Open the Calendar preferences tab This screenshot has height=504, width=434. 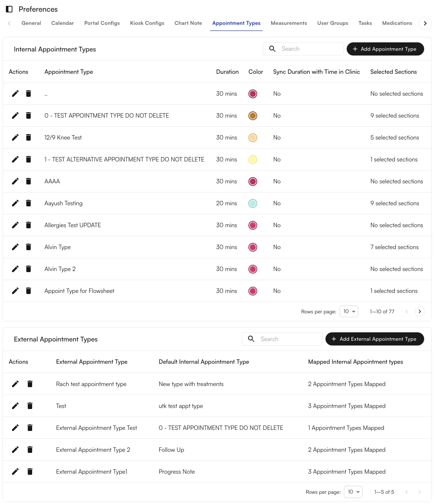coord(62,23)
